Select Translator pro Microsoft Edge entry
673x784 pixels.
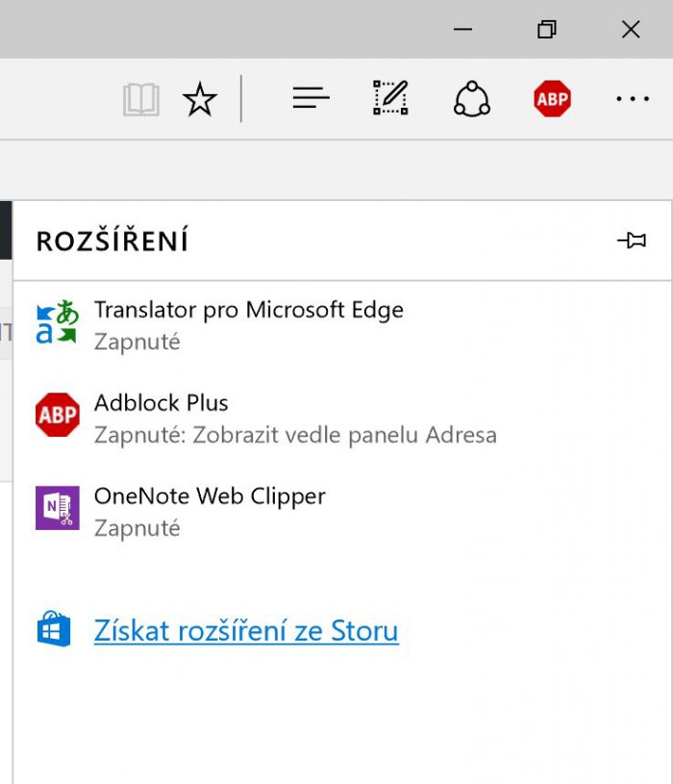(249, 310)
